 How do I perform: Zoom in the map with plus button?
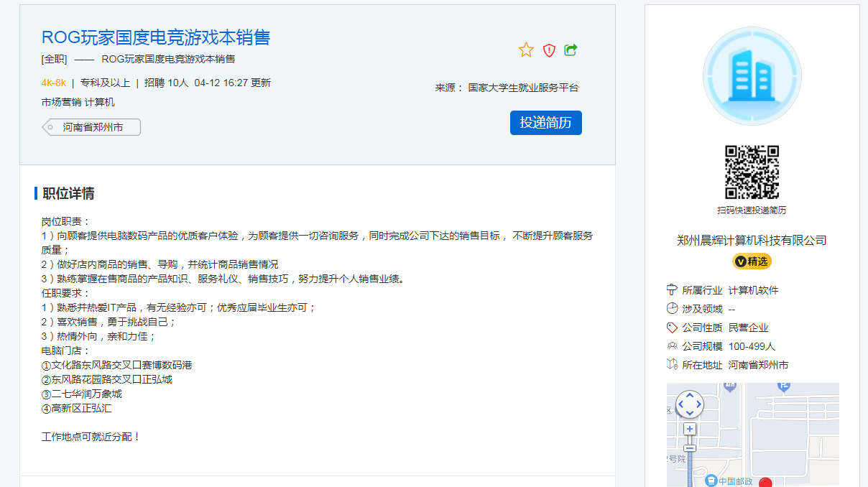point(690,429)
